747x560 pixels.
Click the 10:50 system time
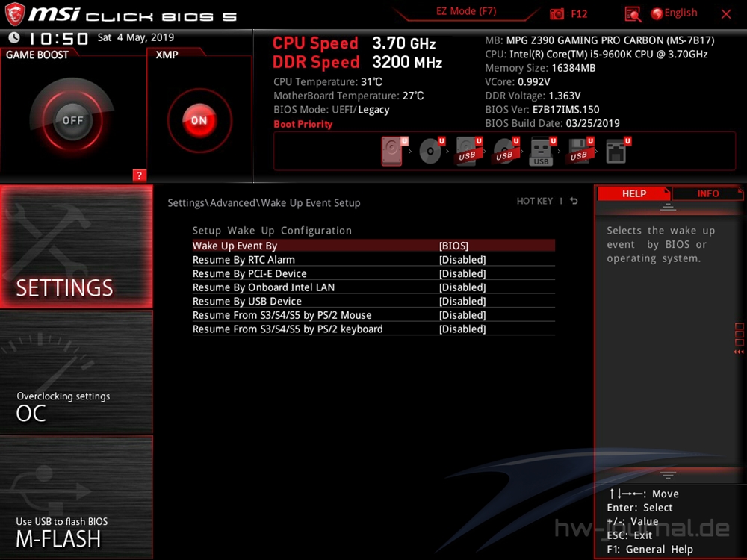point(58,38)
